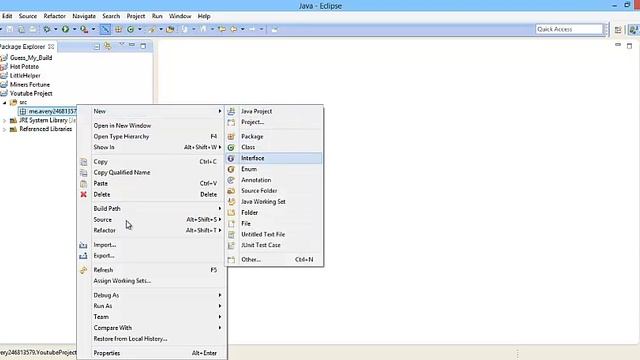
Task: Click the Save All toolbar icon
Action: (x=21, y=29)
